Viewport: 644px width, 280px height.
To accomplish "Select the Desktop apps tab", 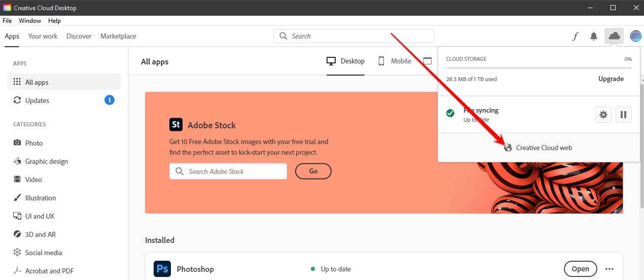I will 345,61.
